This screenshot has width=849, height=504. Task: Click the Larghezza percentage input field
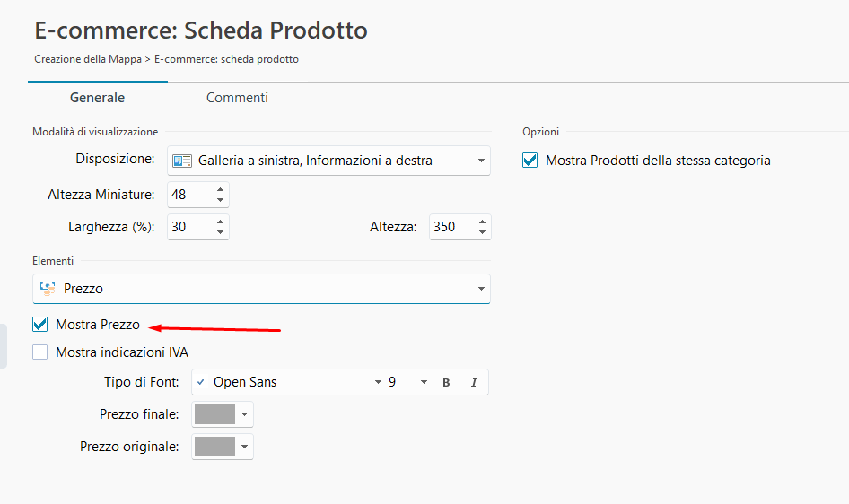(x=190, y=227)
